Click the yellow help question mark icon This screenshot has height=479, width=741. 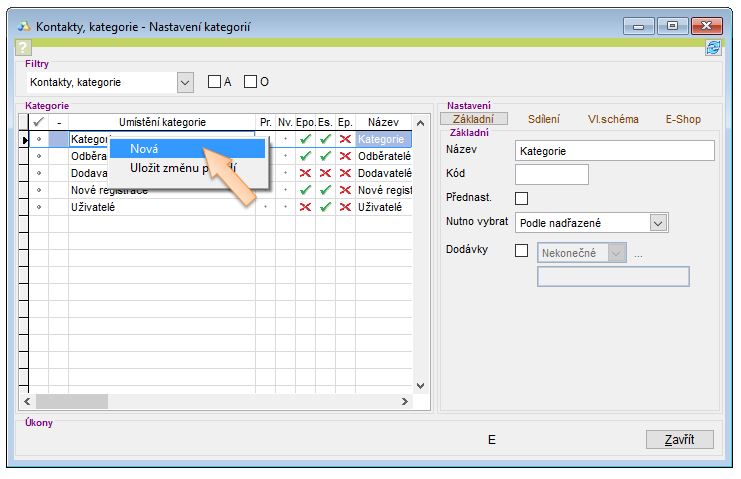coord(24,47)
